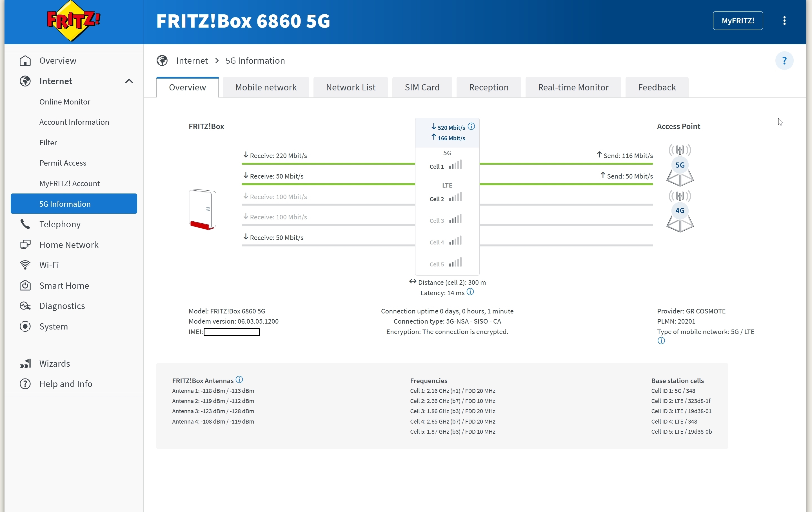Click the Overview house icon in sidebar
This screenshot has height=512, width=812.
pos(25,61)
